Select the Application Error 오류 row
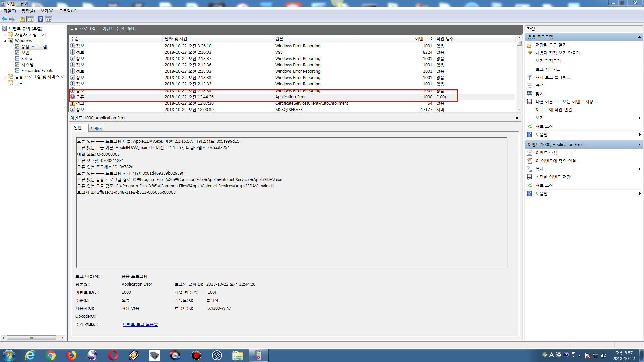 (292, 97)
